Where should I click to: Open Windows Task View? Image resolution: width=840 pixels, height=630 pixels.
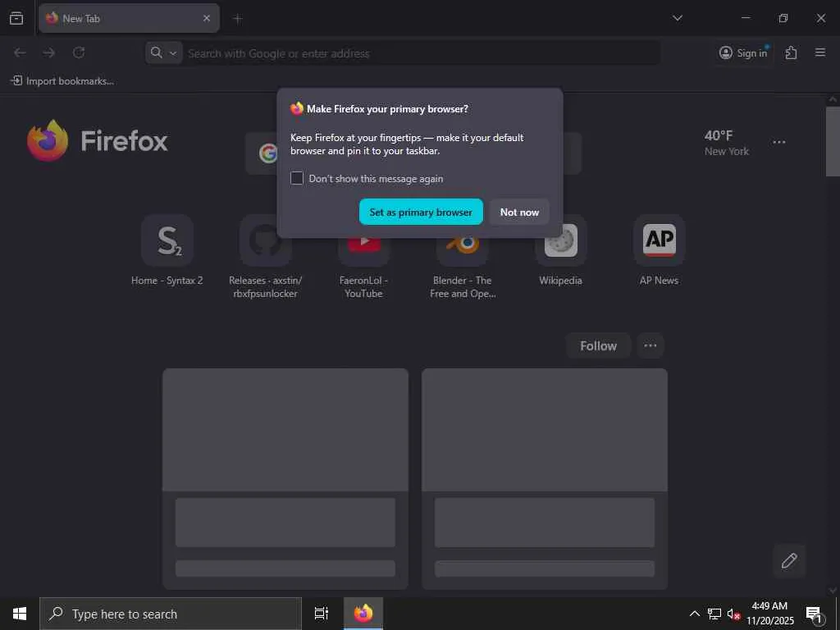[322, 614]
